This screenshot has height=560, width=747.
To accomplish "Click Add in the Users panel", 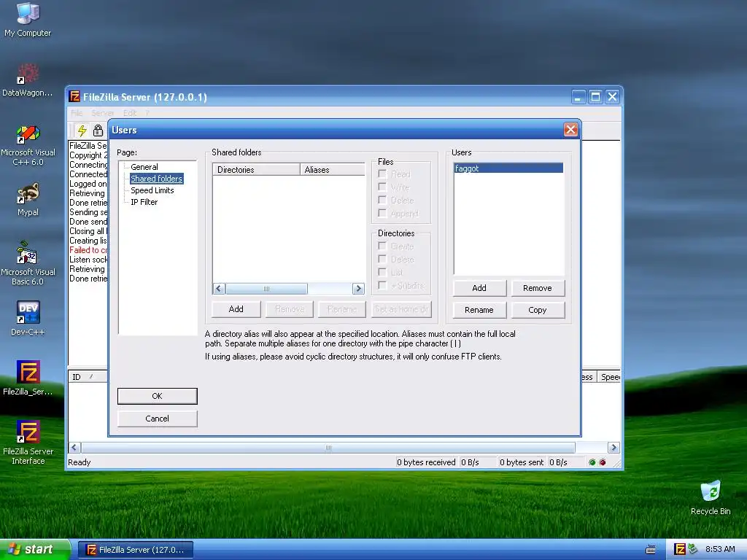I will (x=479, y=288).
